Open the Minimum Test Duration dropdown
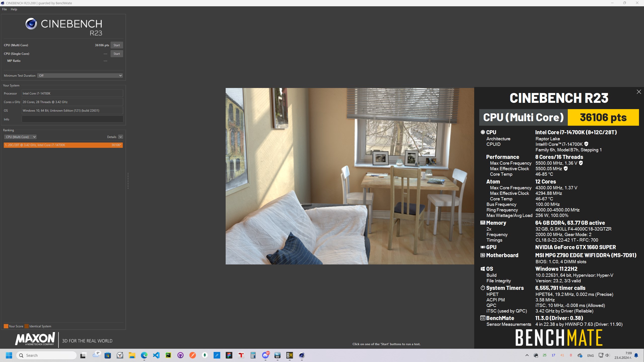644x362 pixels. pyautogui.click(x=80, y=76)
